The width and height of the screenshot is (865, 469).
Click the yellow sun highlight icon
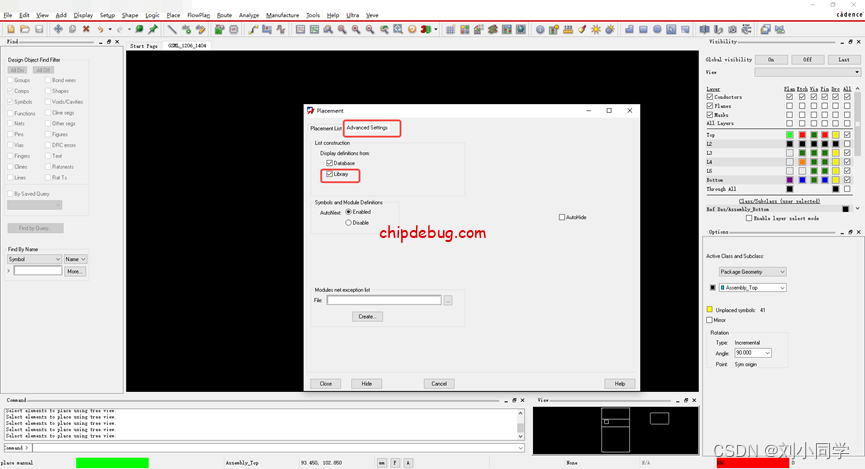[596, 29]
